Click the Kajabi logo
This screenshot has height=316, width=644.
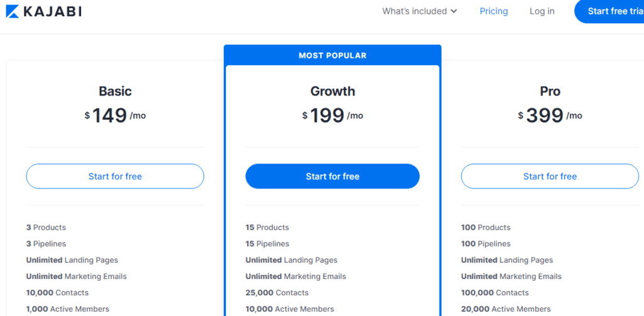[x=43, y=11]
